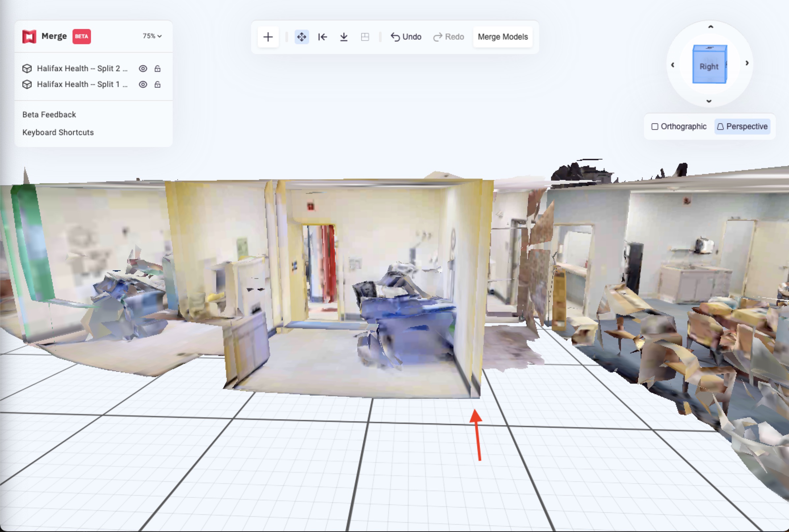This screenshot has width=789, height=532.
Task: Select the Perspective view mode
Action: (742, 127)
